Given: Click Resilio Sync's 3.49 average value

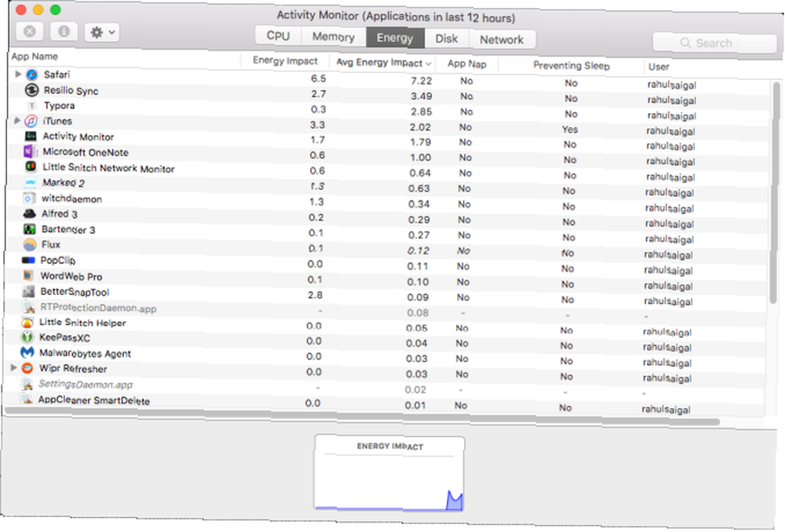Looking at the screenshot, I should click(422, 96).
